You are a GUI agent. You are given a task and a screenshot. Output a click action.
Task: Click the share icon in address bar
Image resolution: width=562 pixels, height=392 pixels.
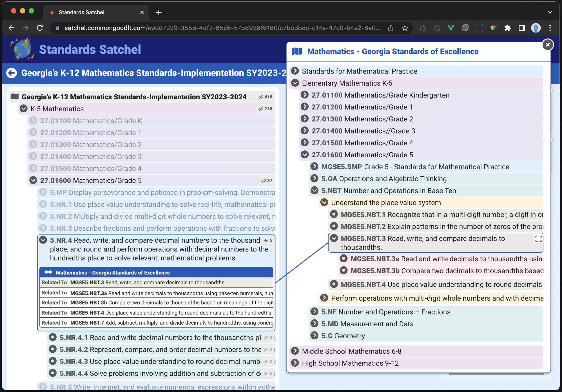click(x=391, y=28)
